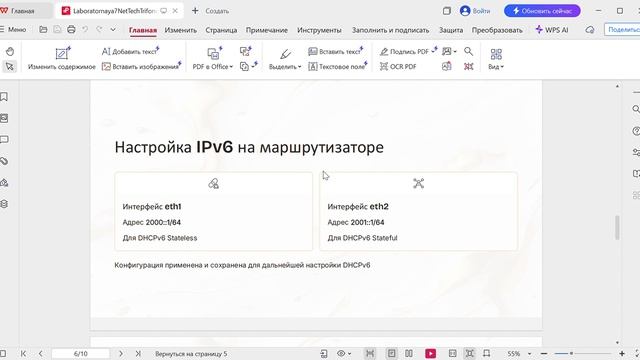Click OCR PDF tool
The height and width of the screenshot is (360, 640).
point(398,67)
